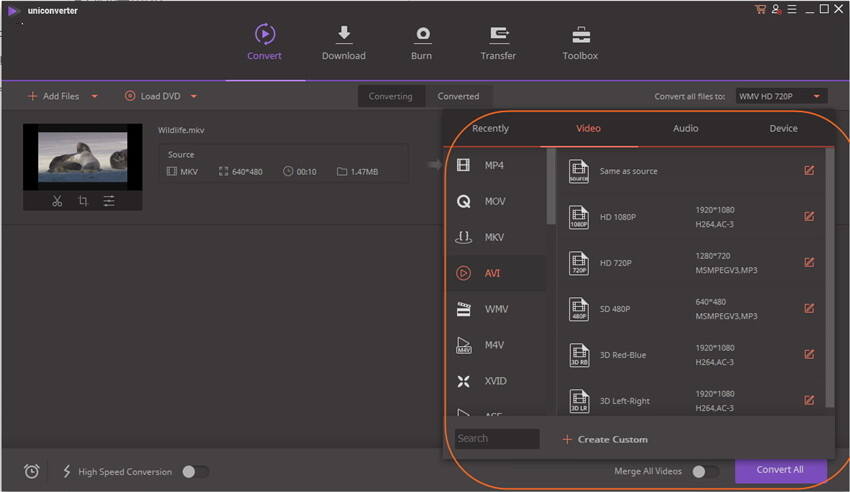Select the WMV format
The image size is (850, 492).
(x=495, y=309)
